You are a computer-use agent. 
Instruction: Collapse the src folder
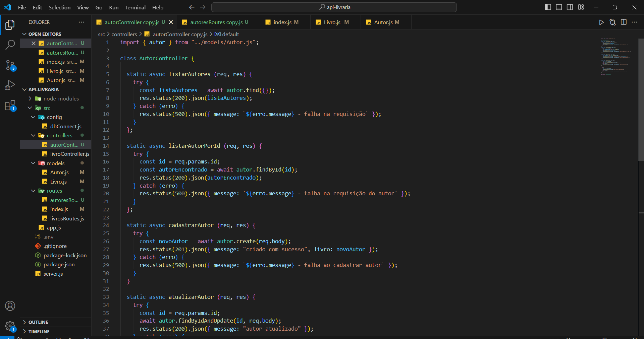pyautogui.click(x=55, y=108)
